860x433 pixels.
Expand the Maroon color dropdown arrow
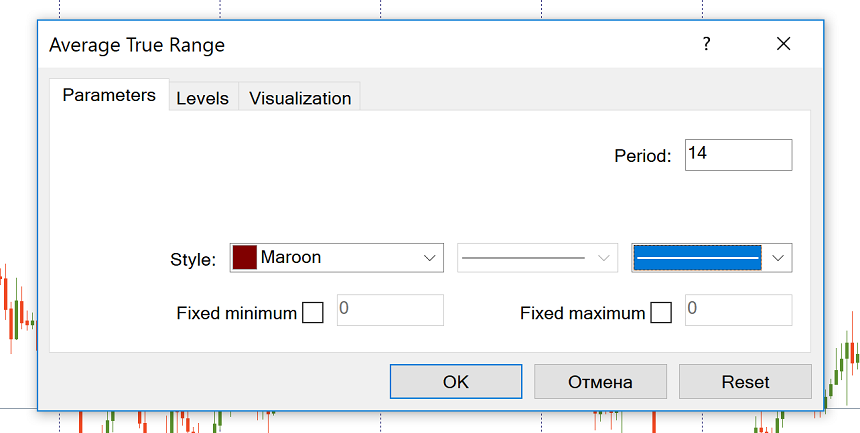430,258
